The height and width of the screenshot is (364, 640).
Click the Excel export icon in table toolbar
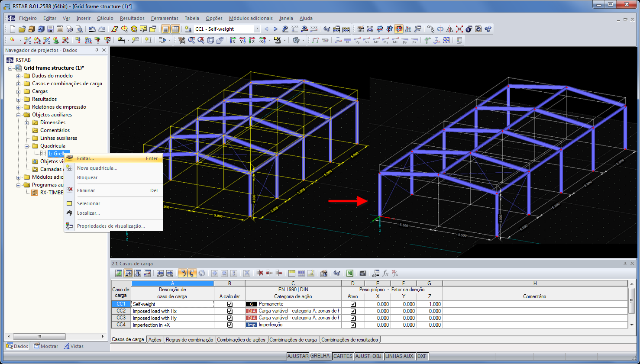350,273
